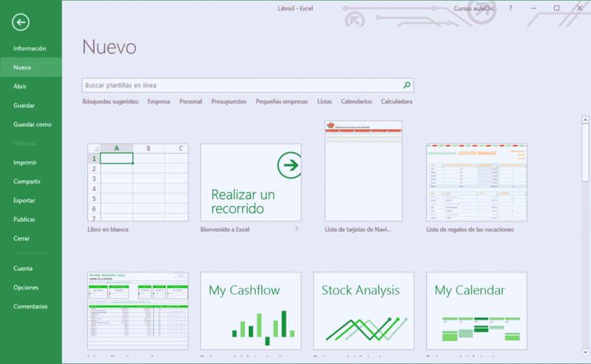Choose the Stock Analysis template
Image resolution: width=591 pixels, height=364 pixels.
point(363,310)
